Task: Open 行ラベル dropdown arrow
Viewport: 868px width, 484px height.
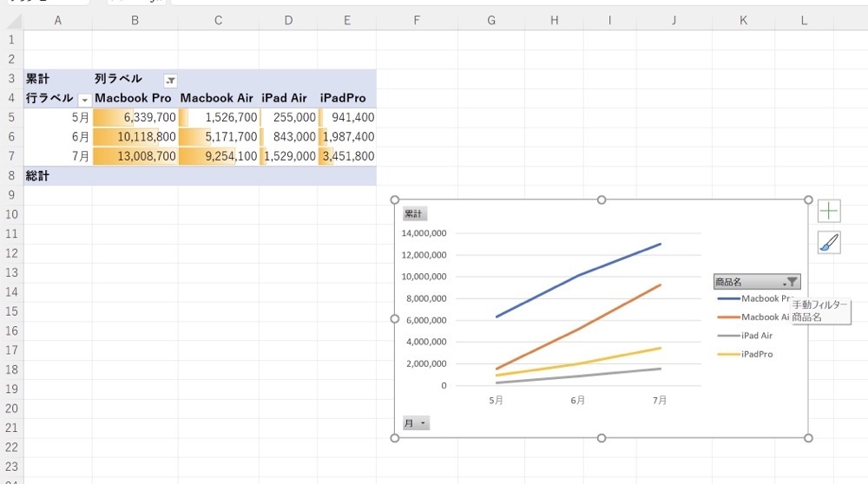Action: pyautogui.click(x=84, y=100)
